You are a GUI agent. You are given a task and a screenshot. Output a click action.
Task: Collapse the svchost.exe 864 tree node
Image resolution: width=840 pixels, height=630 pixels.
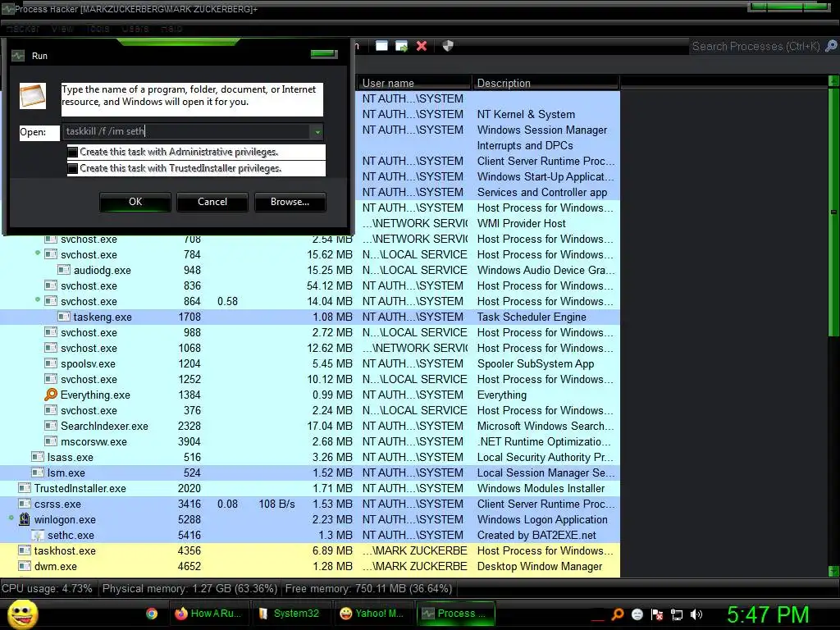[x=38, y=299]
